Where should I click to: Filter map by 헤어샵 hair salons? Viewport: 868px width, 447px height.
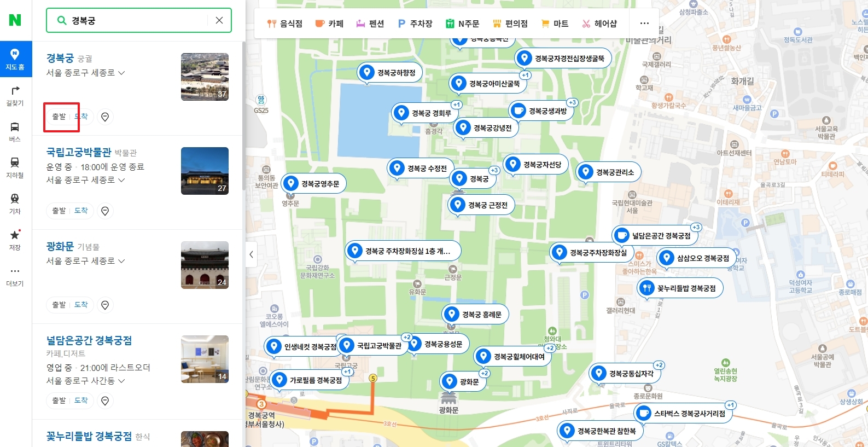[x=599, y=24]
